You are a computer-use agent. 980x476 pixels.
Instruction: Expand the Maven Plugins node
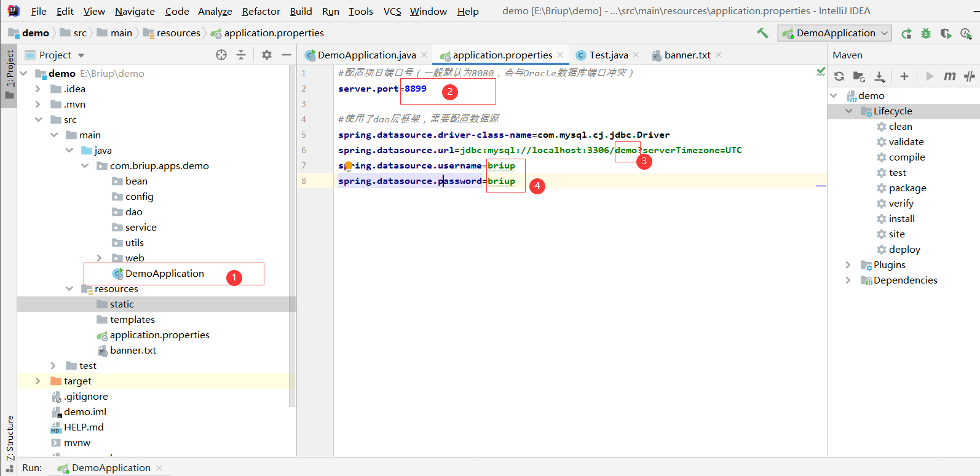point(848,264)
